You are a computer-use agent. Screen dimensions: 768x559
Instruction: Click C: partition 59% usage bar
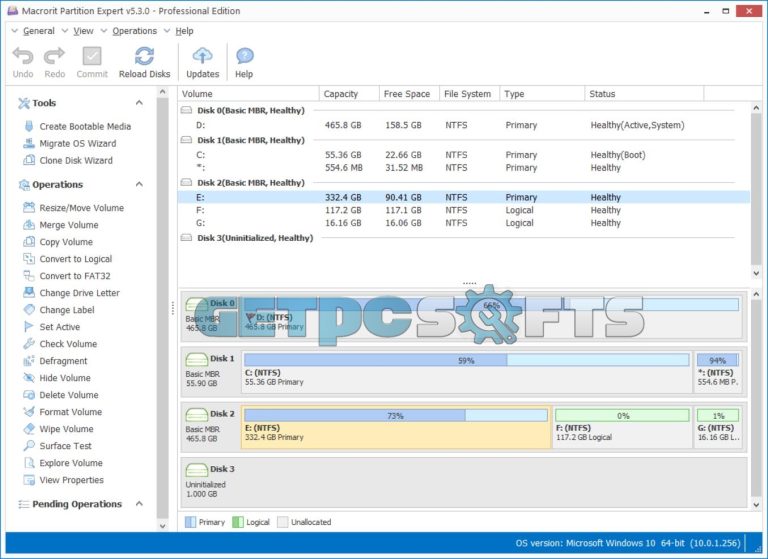[466, 361]
